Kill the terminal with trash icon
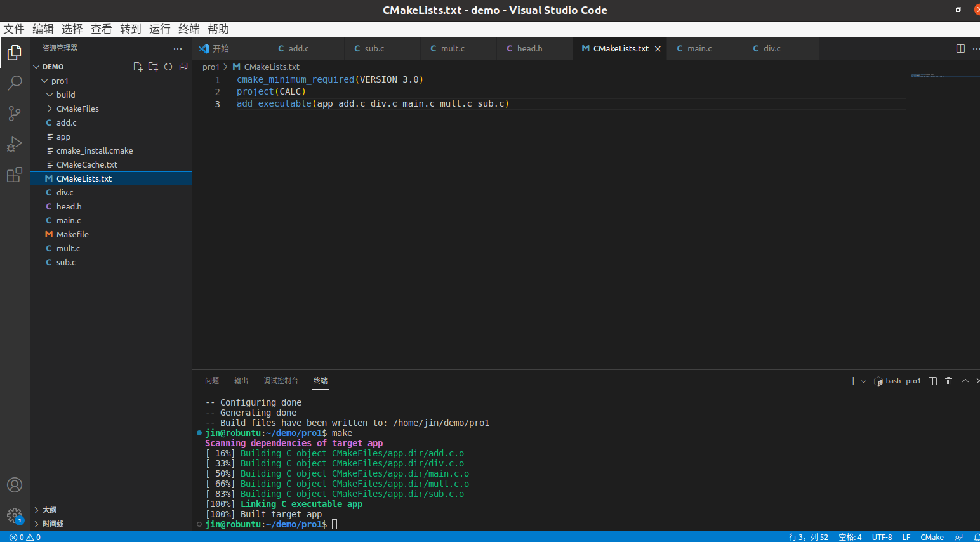The width and height of the screenshot is (980, 542). click(948, 381)
